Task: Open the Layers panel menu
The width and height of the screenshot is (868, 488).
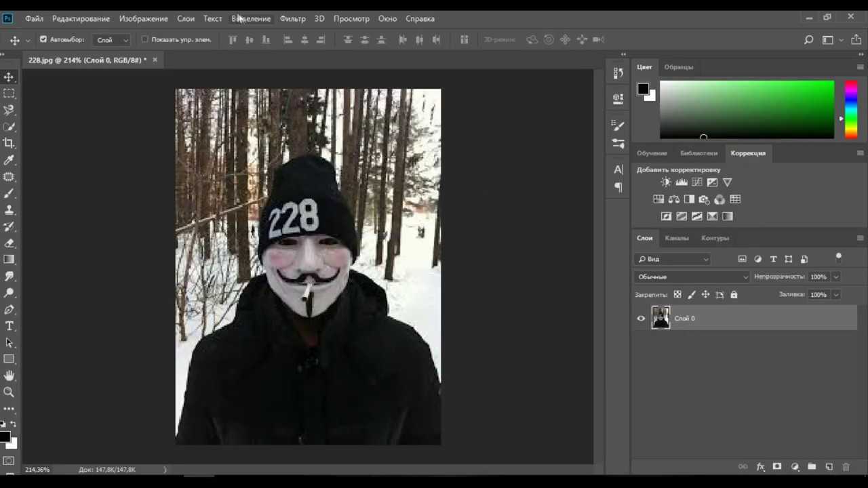Action: pos(860,238)
